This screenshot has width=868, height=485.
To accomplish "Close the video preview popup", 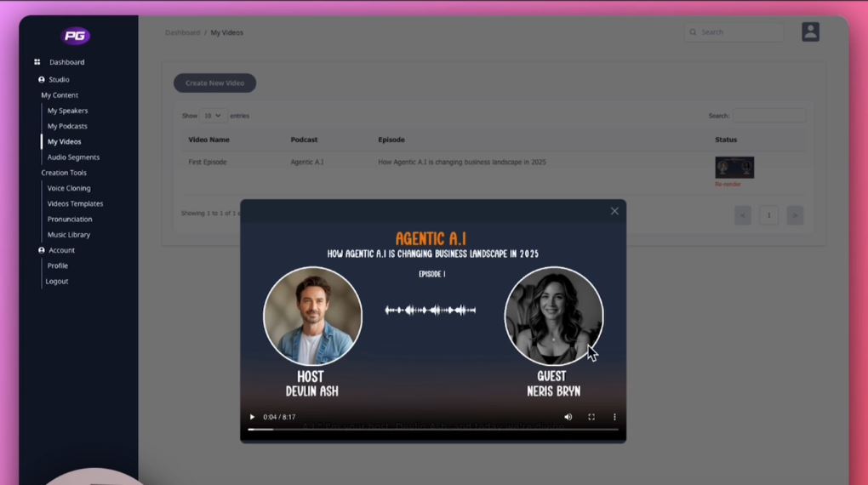I will [x=614, y=211].
